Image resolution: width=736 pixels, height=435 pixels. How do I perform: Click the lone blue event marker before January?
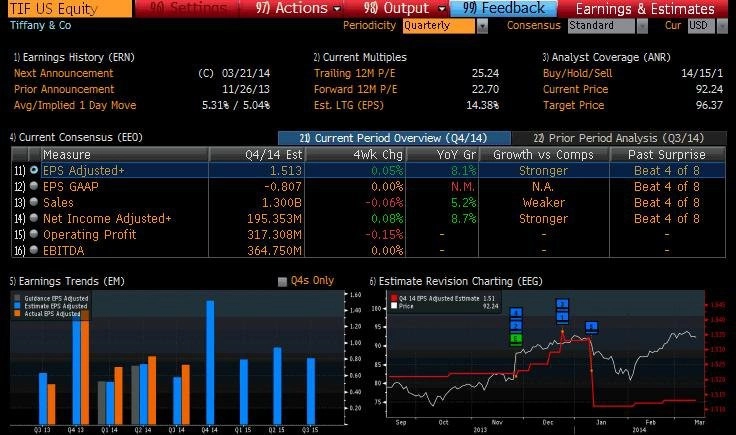click(x=591, y=327)
